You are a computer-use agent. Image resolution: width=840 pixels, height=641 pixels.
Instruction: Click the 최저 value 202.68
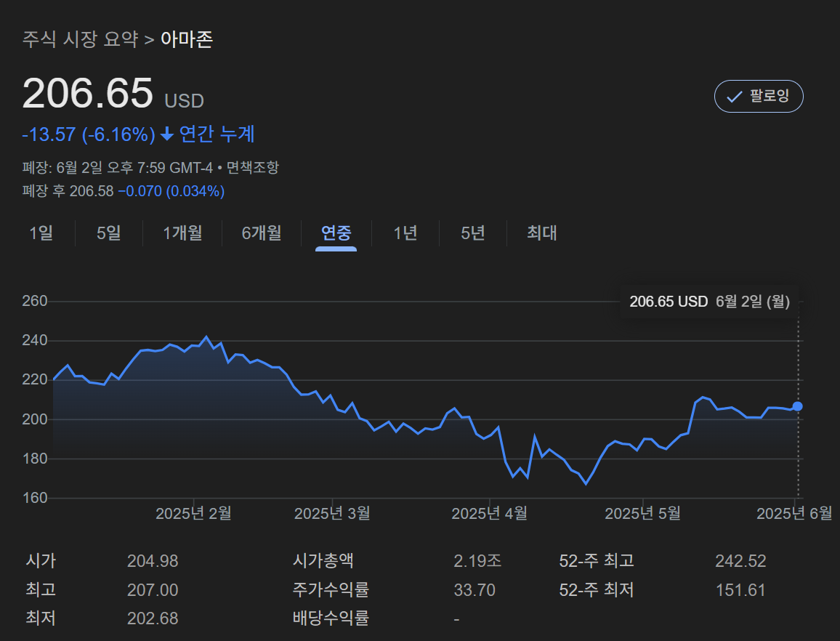click(x=153, y=618)
